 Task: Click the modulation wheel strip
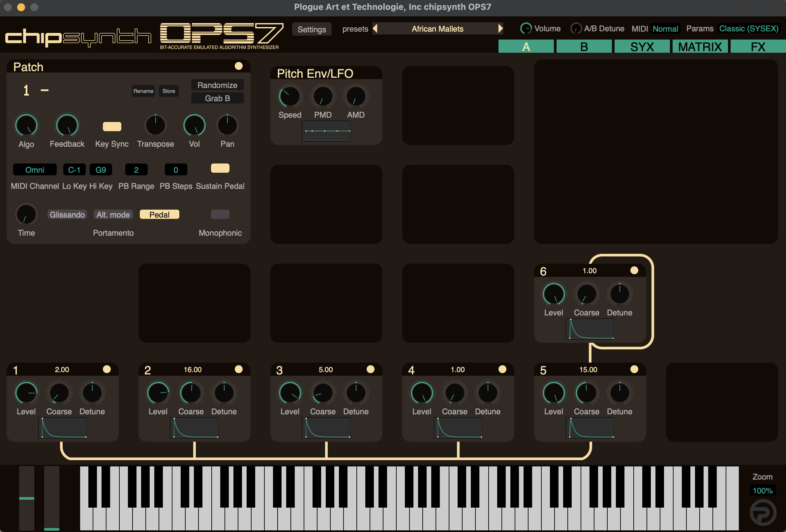point(52,498)
